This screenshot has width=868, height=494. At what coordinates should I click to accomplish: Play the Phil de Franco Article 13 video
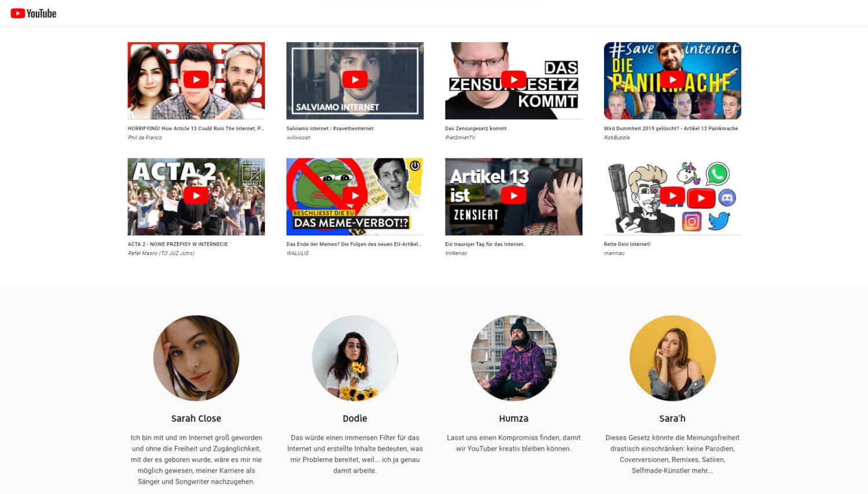[x=196, y=80]
